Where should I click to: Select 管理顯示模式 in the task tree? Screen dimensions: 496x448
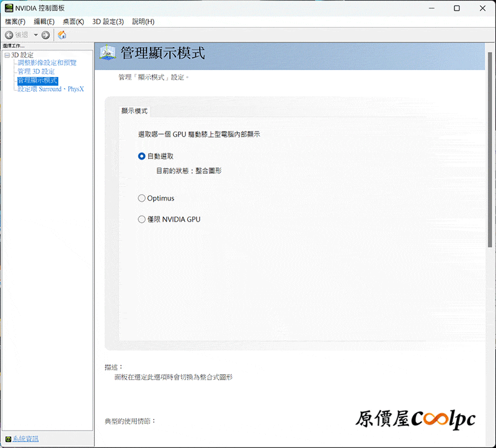38,81
